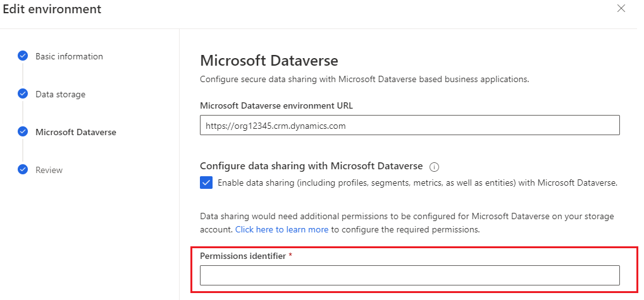Jump to the Review step

click(49, 170)
